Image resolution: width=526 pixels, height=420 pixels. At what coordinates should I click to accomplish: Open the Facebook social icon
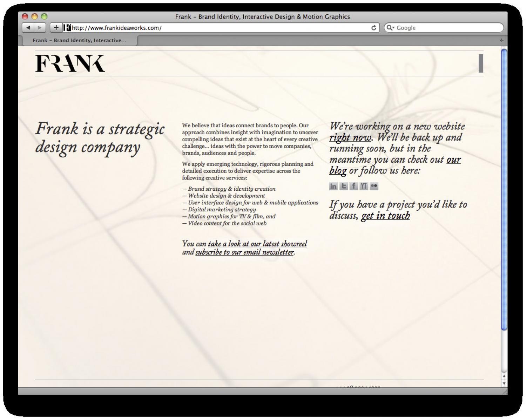point(353,186)
